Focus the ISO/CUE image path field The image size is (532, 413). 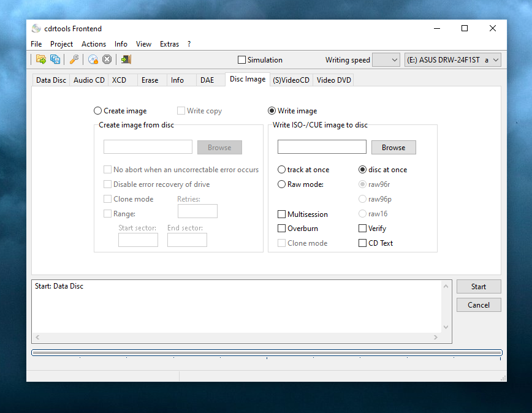(322, 147)
